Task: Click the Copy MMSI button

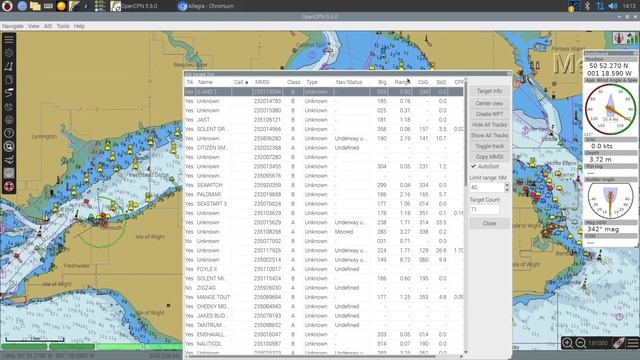Action: click(x=489, y=156)
